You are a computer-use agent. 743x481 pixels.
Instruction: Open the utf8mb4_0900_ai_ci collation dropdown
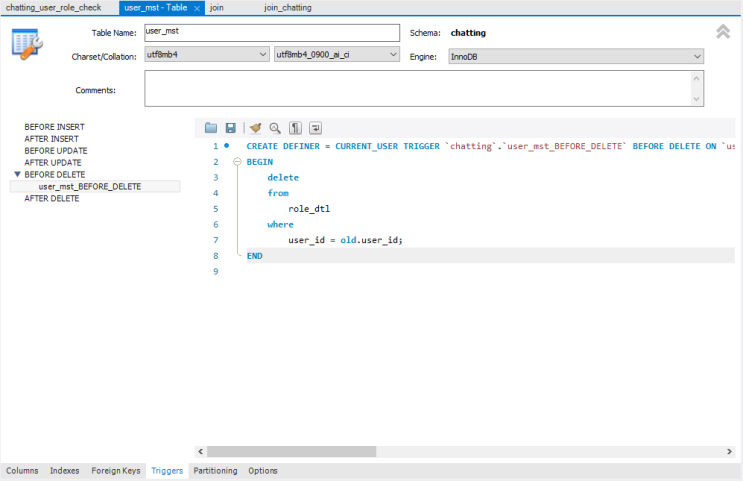tap(337, 54)
